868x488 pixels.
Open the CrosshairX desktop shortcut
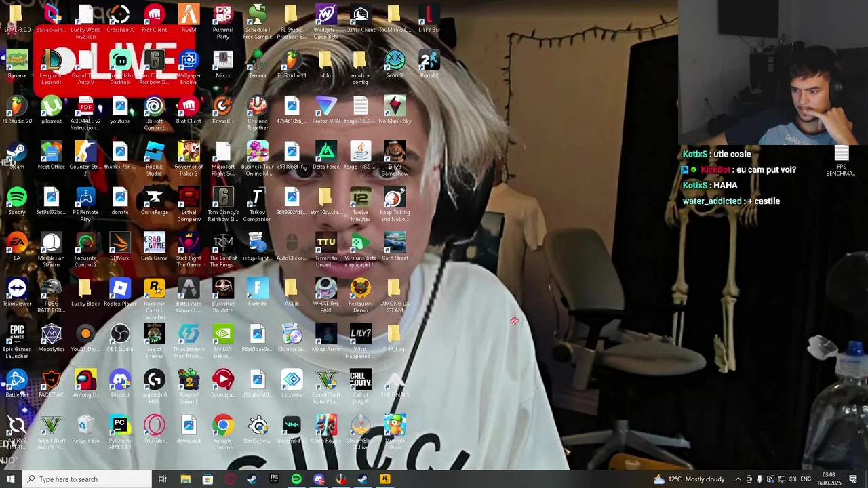tap(120, 20)
